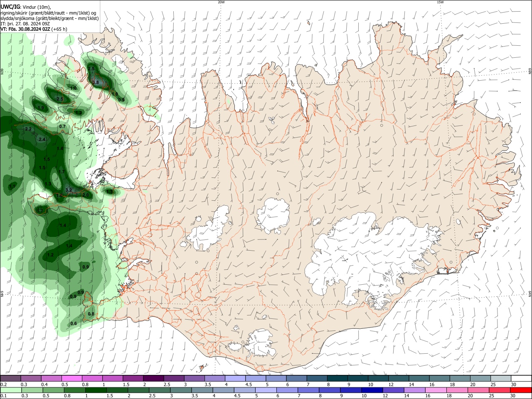Click the UWC/IG title text
The height and width of the screenshot is (399, 532).
pos(10,6)
